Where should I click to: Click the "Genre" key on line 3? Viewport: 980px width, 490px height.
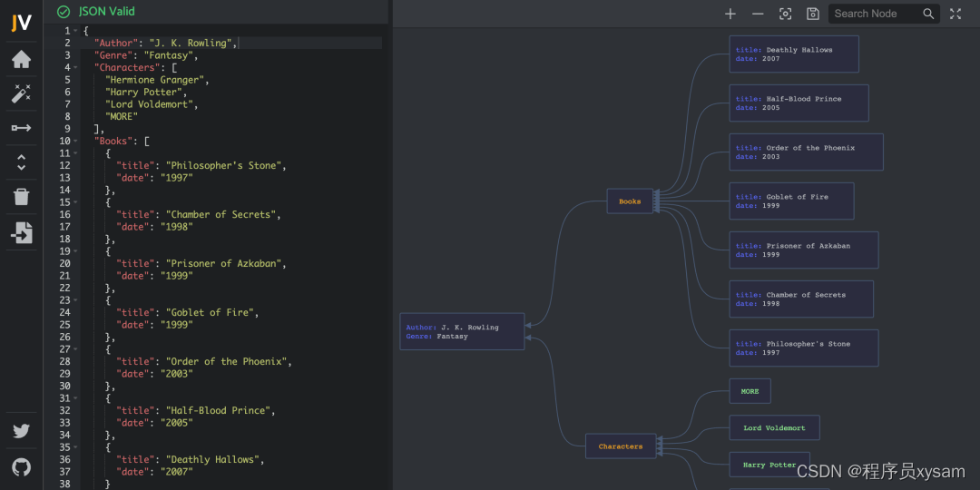pyautogui.click(x=113, y=55)
